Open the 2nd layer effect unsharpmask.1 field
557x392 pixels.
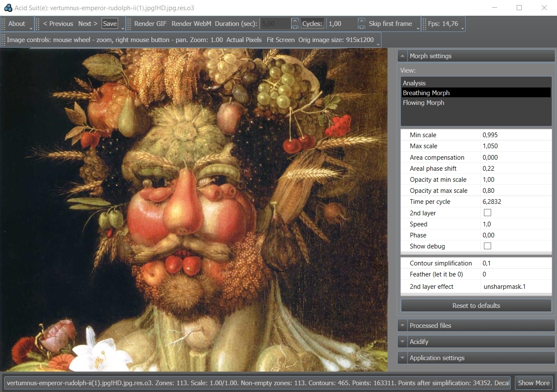pos(516,286)
